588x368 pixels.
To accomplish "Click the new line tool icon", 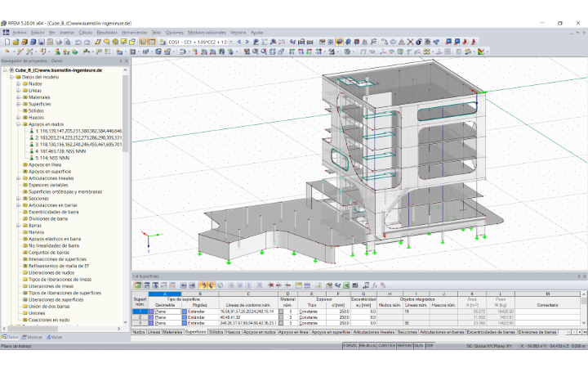I will pos(20,52).
